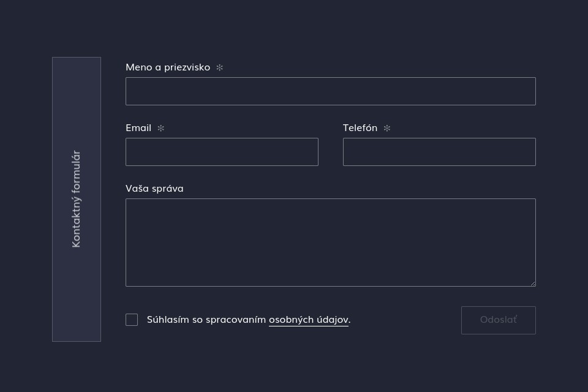Click the Email field label
This screenshot has width=588, height=392.
(x=138, y=128)
